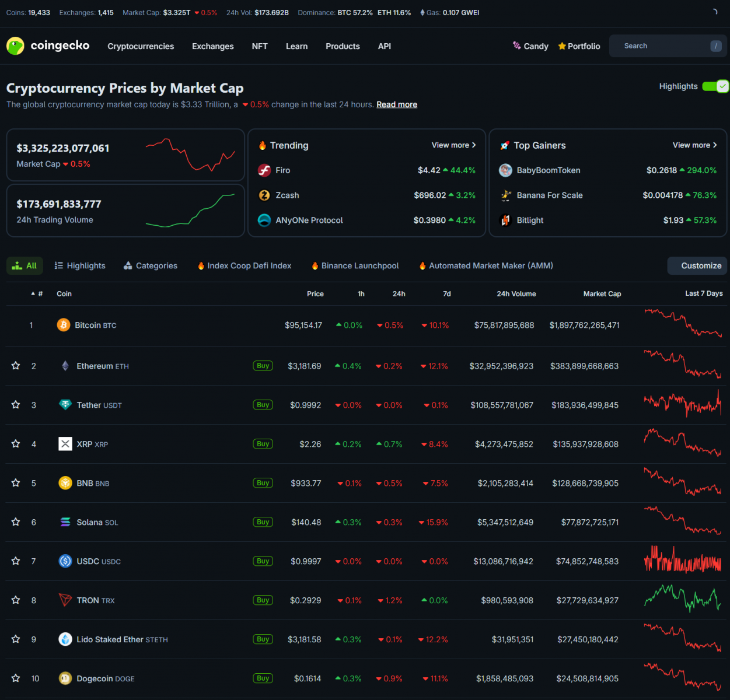Click the Candy icon in header
The image size is (730, 700).
pos(516,45)
